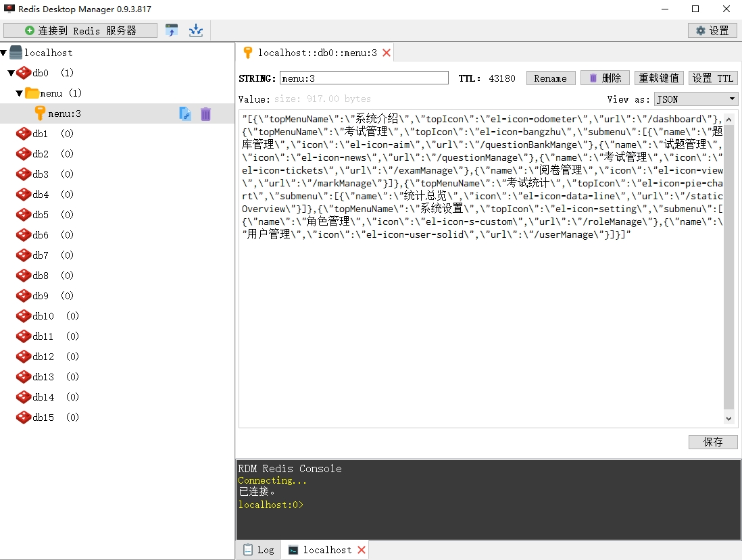
Task: Click the delete key button with trash icon
Action: 605,78
